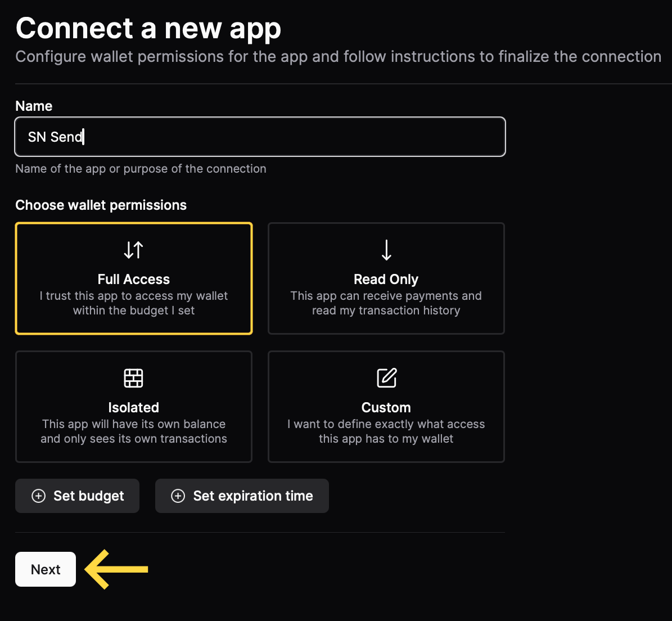Image resolution: width=672 pixels, height=621 pixels.
Task: Click the plus circle icon in Set budget
Action: pos(39,496)
